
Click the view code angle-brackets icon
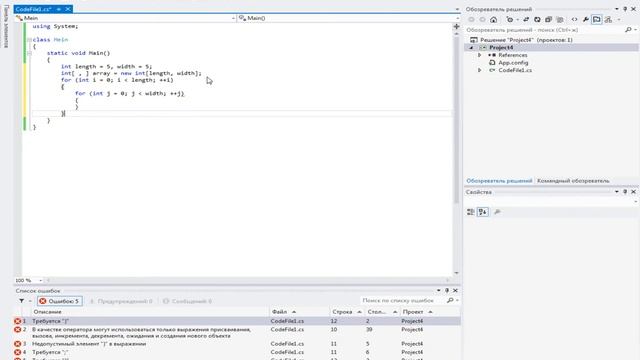574,19
